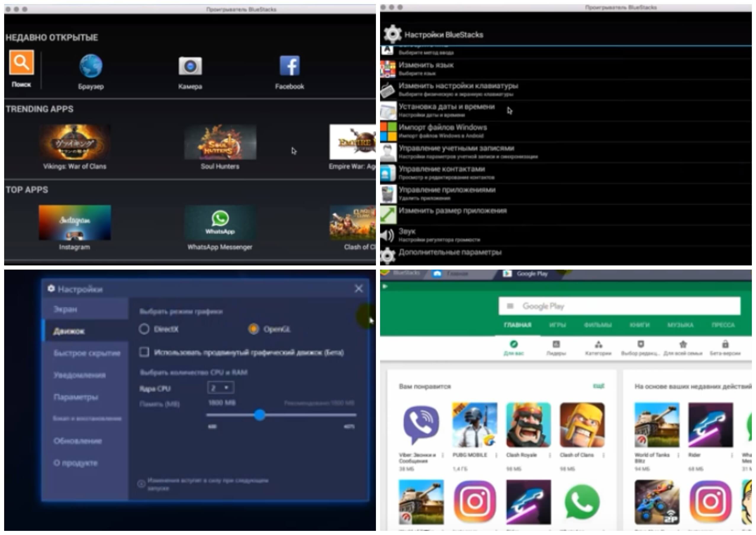Open Управление учетными записями setting

tap(566, 152)
